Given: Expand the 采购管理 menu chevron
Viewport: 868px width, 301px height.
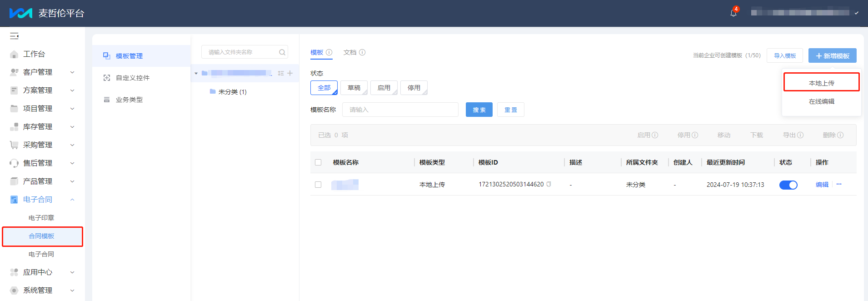Looking at the screenshot, I should (x=72, y=145).
